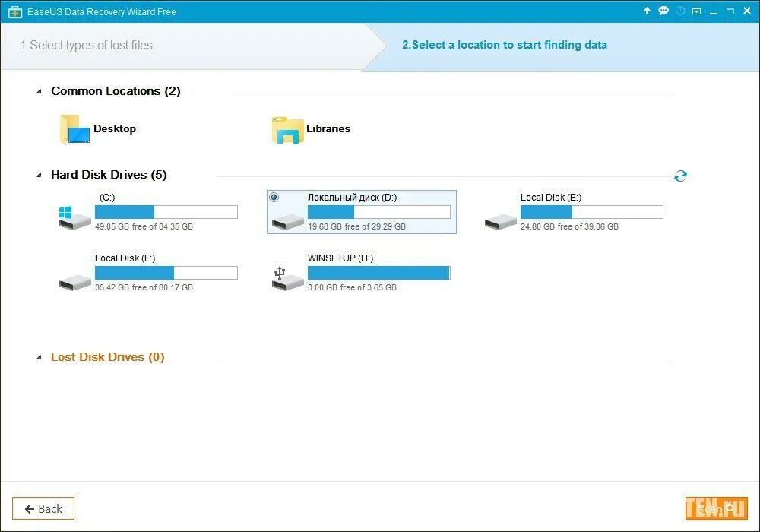Viewport: 760px width, 532px height.
Task: Close the EaseUS Data Recovery Wizard
Action: [x=747, y=11]
